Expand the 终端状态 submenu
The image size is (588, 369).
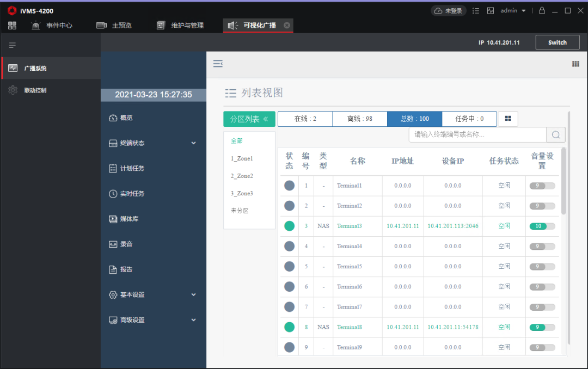[193, 143]
